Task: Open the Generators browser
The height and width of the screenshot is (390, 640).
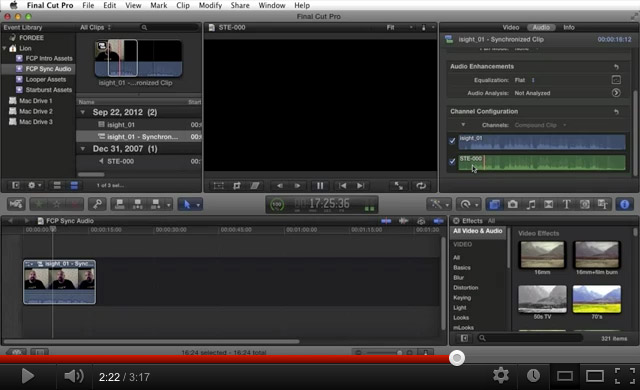Action: (x=584, y=204)
